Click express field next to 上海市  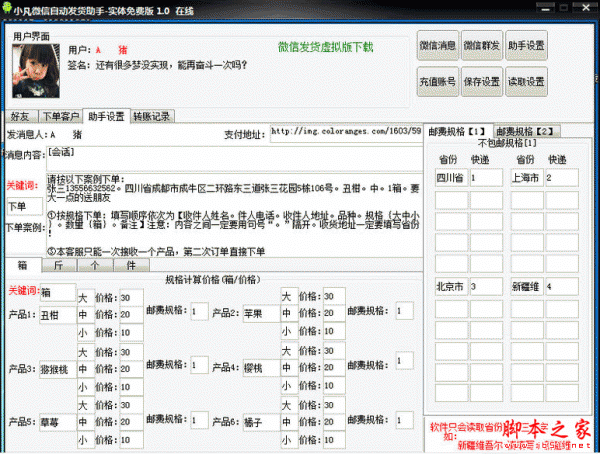(562, 178)
